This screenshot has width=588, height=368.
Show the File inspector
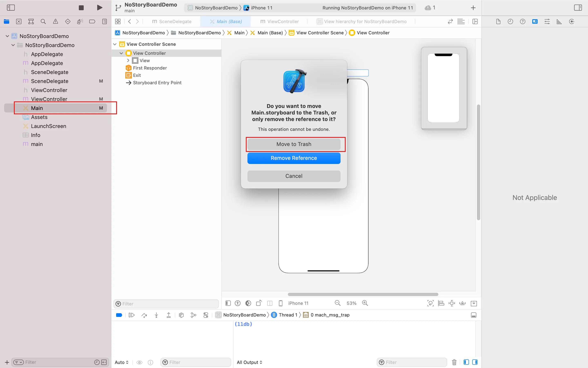click(x=498, y=22)
